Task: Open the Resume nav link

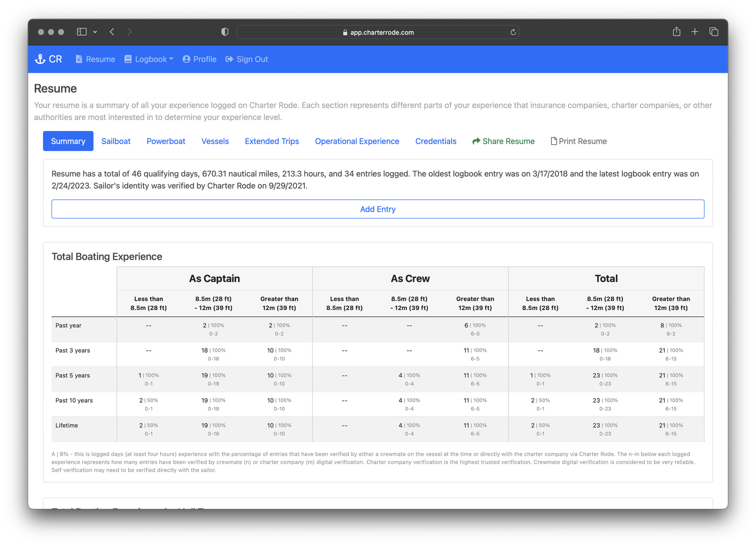Action: (95, 59)
